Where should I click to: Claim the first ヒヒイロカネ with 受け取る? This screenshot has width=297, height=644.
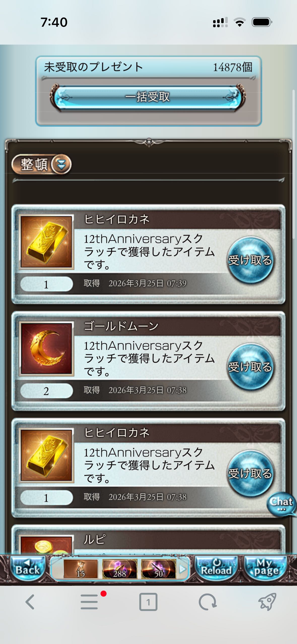(x=250, y=260)
